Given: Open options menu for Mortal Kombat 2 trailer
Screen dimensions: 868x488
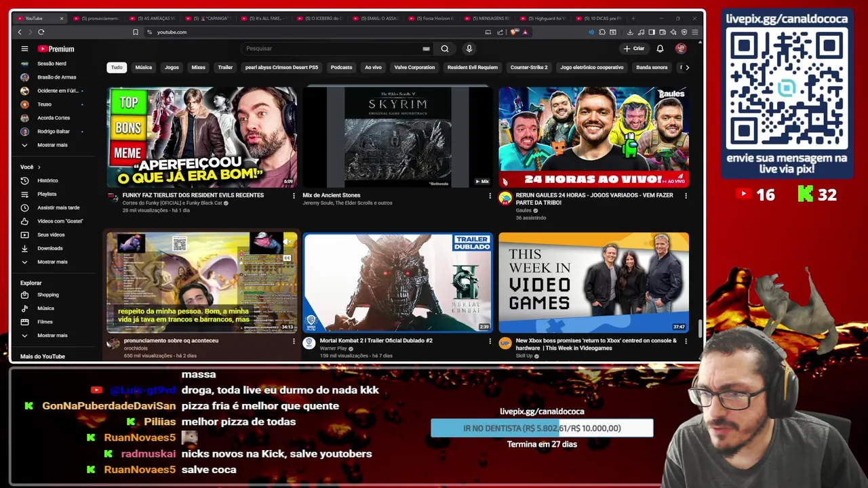Looking at the screenshot, I should pyautogui.click(x=490, y=342).
